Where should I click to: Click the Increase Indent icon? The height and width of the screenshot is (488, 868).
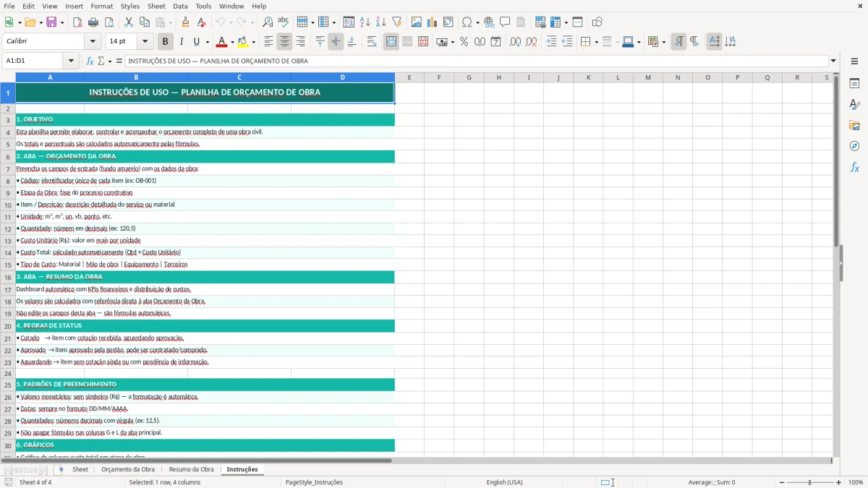[551, 42]
